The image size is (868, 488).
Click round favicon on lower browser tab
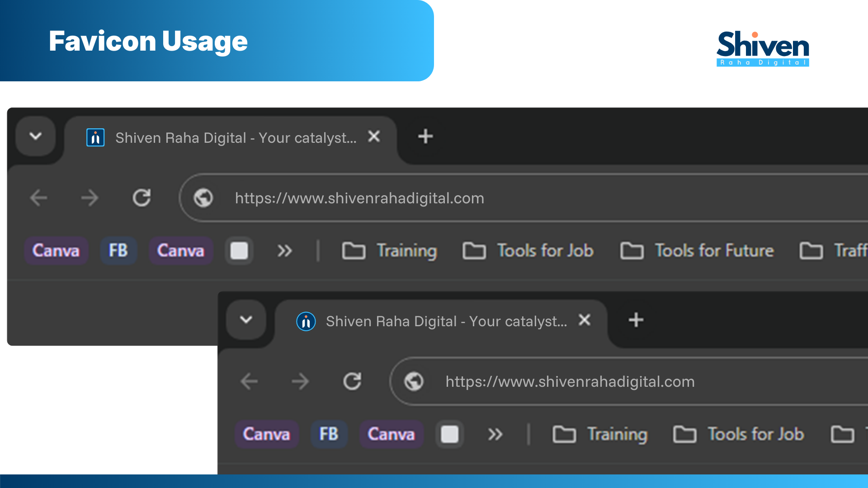[306, 321]
